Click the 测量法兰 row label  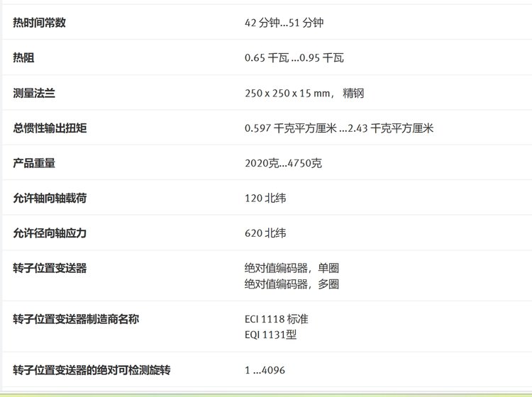pyautogui.click(x=34, y=93)
